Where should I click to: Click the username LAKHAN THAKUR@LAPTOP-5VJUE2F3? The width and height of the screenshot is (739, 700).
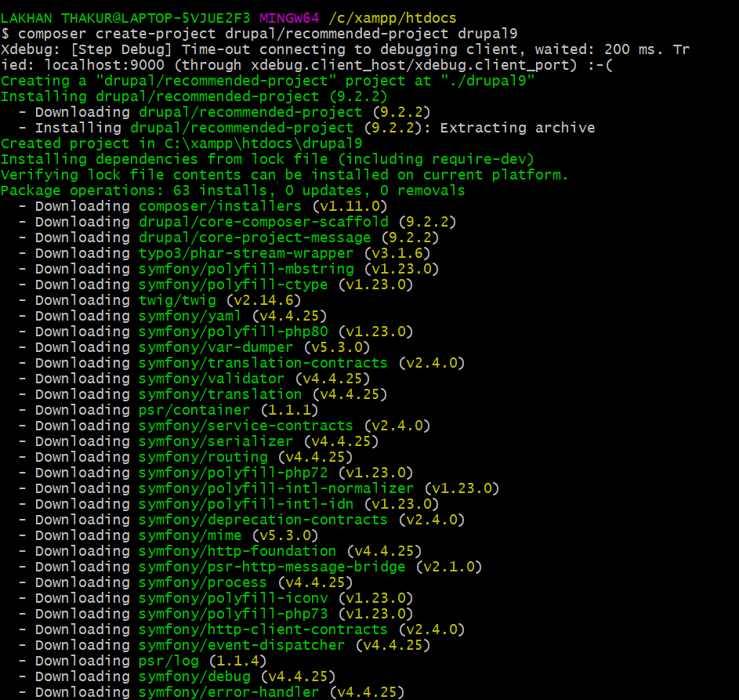click(125, 18)
